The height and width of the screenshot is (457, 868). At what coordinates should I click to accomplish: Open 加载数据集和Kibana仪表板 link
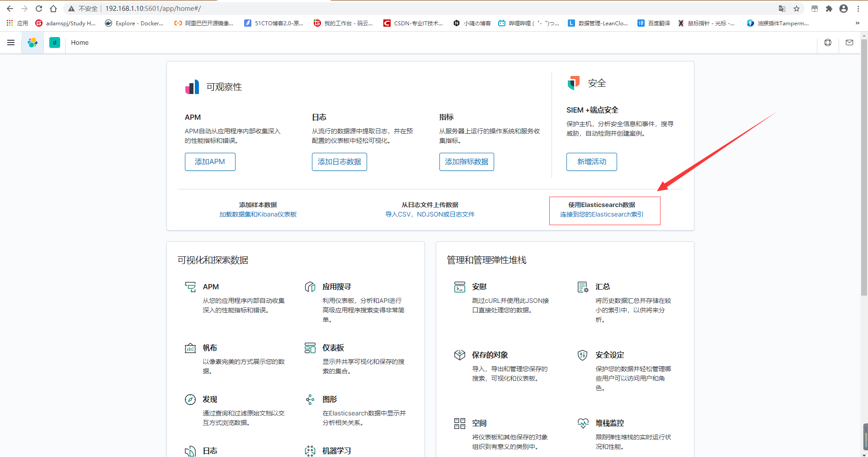click(258, 214)
